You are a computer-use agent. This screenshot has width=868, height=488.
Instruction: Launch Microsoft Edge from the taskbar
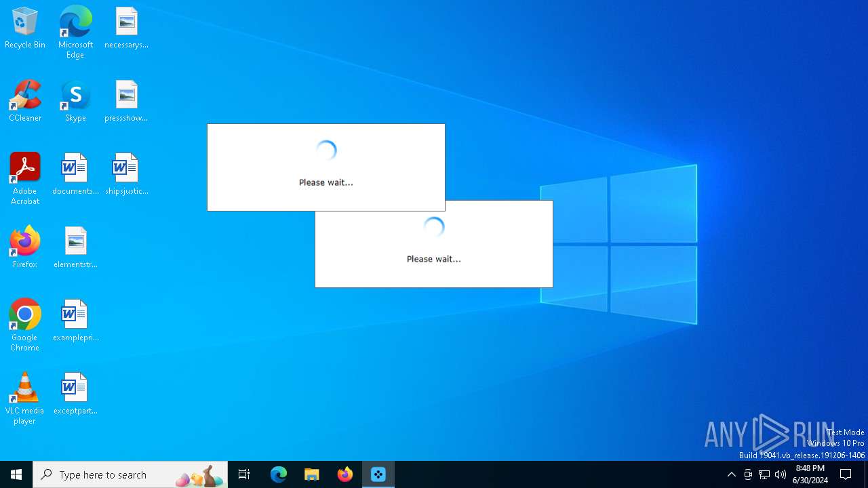[279, 474]
